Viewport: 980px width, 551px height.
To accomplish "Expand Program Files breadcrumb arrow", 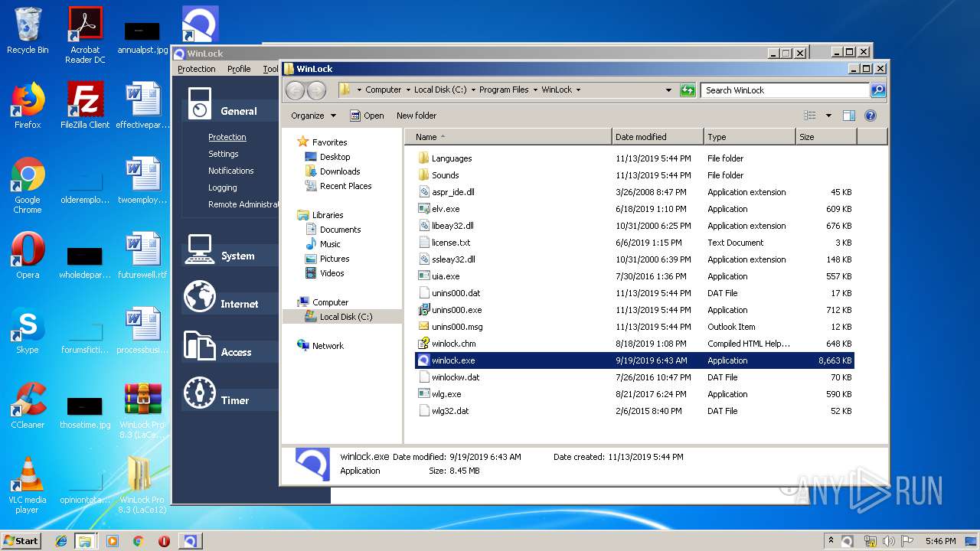I will (534, 90).
